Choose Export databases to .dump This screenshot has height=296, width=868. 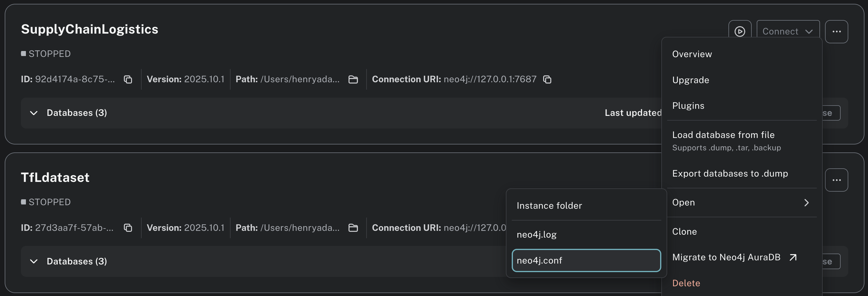click(x=730, y=173)
